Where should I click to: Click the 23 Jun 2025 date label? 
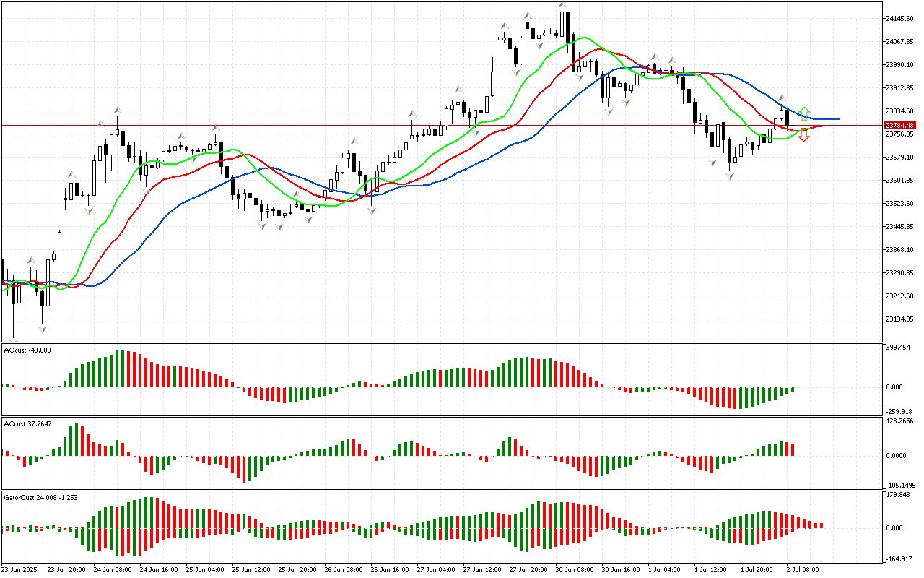[x=22, y=570]
